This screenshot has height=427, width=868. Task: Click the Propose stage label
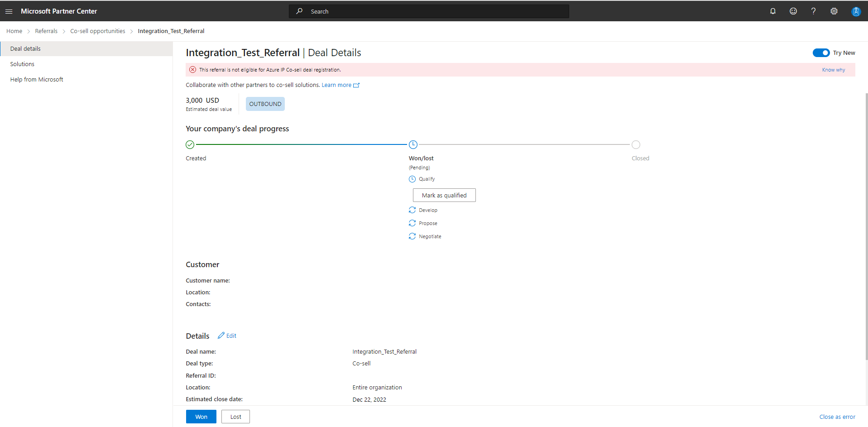[x=428, y=224]
